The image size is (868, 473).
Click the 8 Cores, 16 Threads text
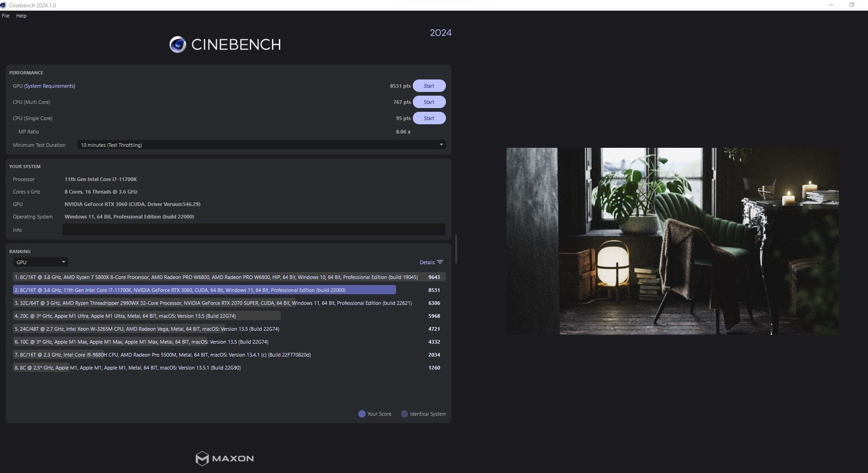click(x=101, y=192)
